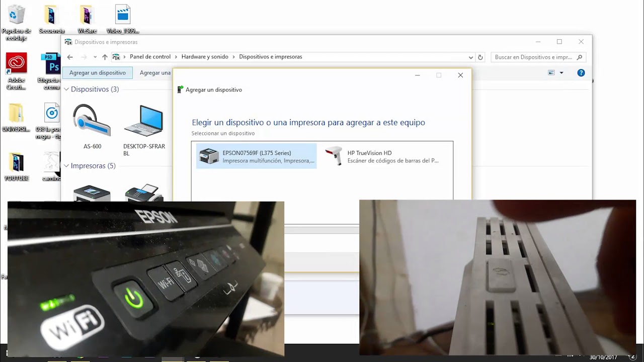Click the search magnifier icon
This screenshot has width=644, height=362.
(580, 57)
